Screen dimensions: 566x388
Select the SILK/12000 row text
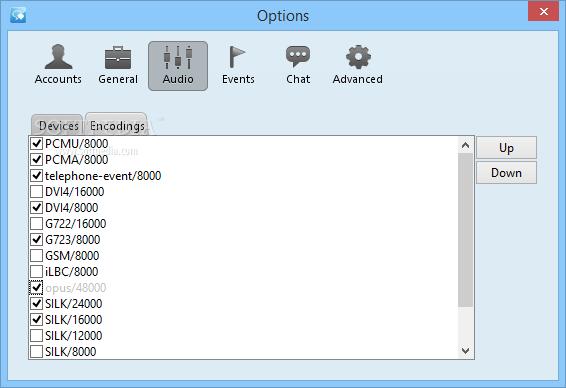tap(73, 336)
